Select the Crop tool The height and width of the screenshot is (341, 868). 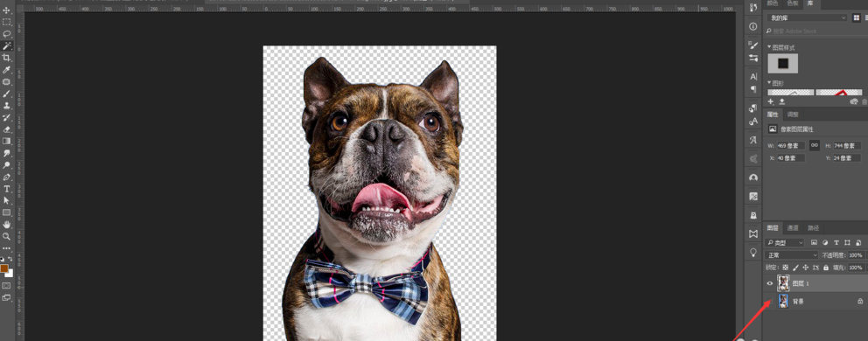[7, 58]
